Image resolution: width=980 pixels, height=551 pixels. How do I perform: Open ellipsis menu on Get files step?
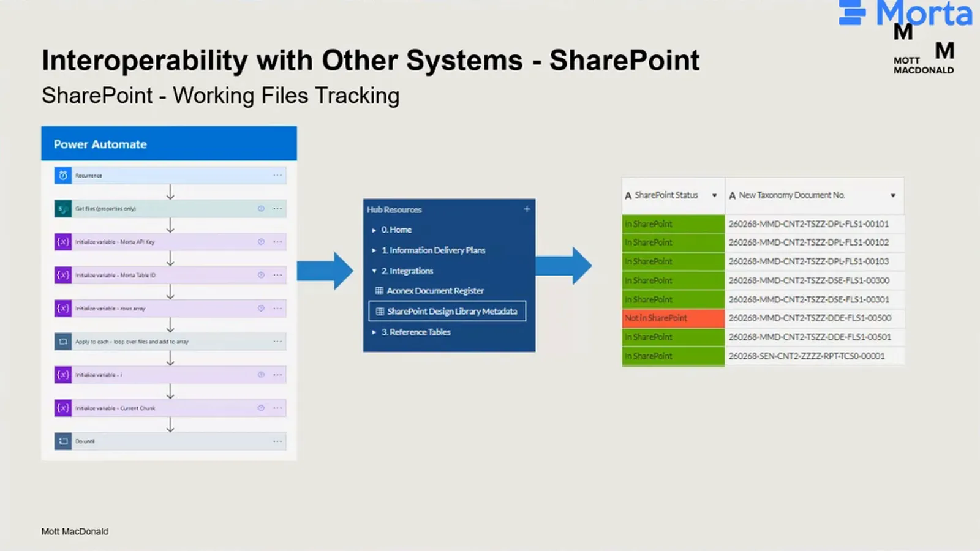coord(277,209)
